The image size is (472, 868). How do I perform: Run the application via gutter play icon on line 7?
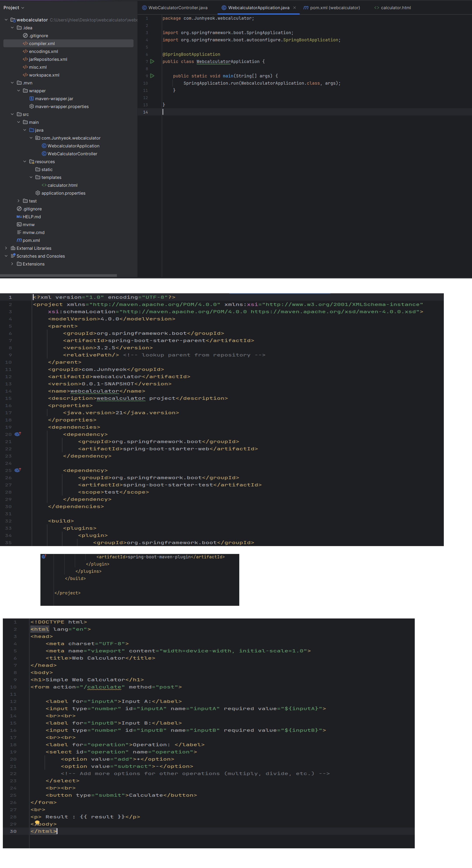(152, 61)
